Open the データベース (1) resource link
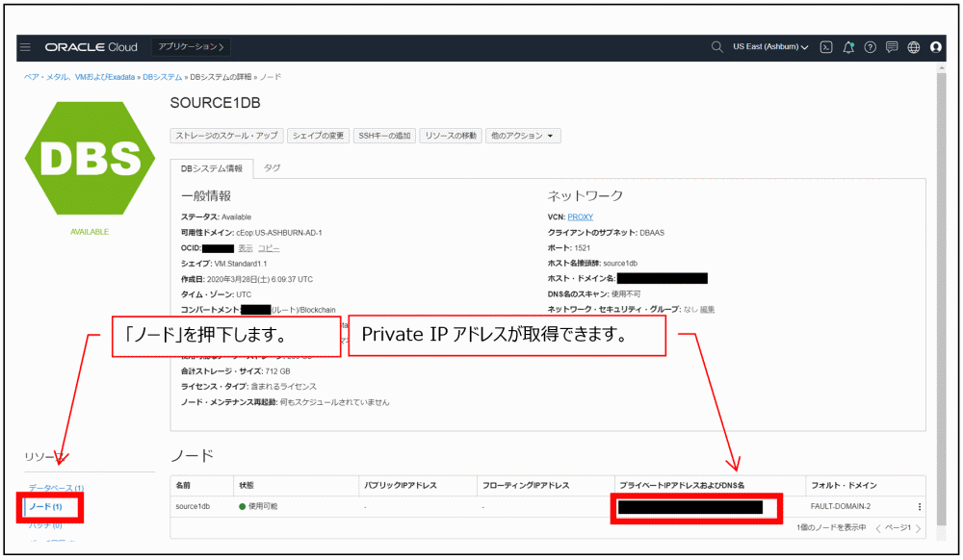The width and height of the screenshot is (963, 560). click(x=56, y=488)
